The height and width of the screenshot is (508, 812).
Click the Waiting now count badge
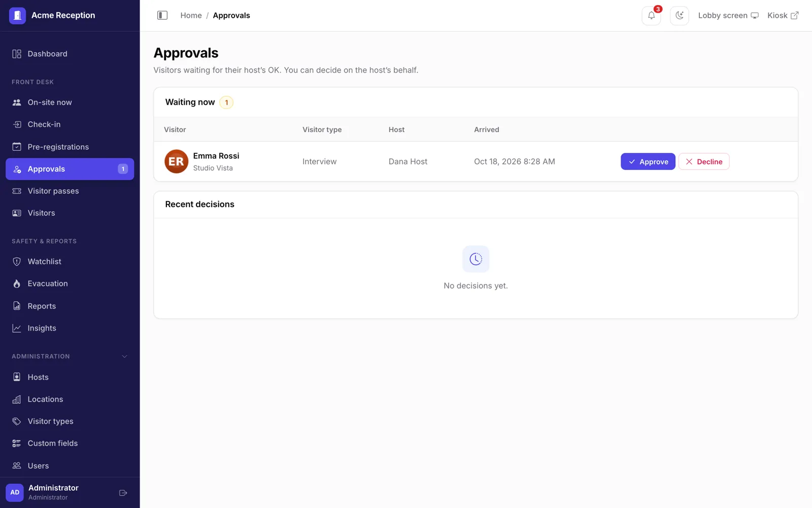pyautogui.click(x=226, y=103)
